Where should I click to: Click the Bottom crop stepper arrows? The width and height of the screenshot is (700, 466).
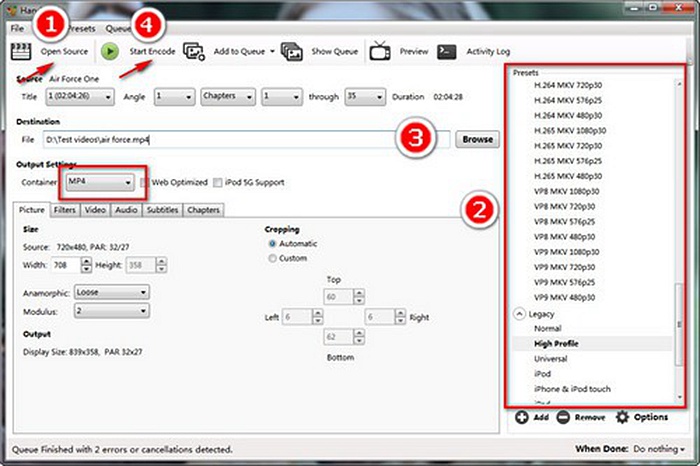coord(359,337)
